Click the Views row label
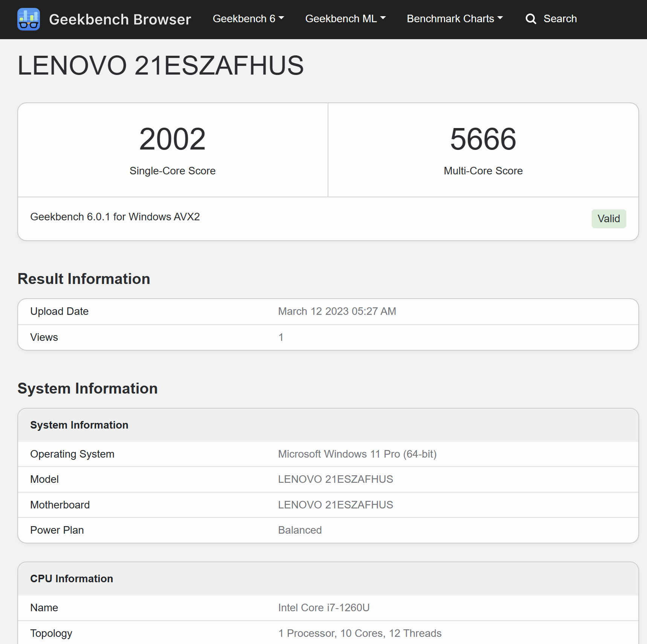647x644 pixels. point(44,337)
